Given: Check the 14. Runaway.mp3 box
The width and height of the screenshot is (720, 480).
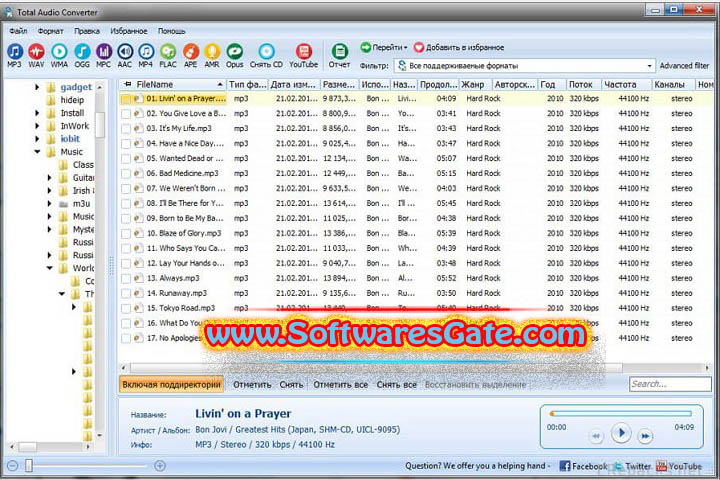Looking at the screenshot, I should click(126, 294).
